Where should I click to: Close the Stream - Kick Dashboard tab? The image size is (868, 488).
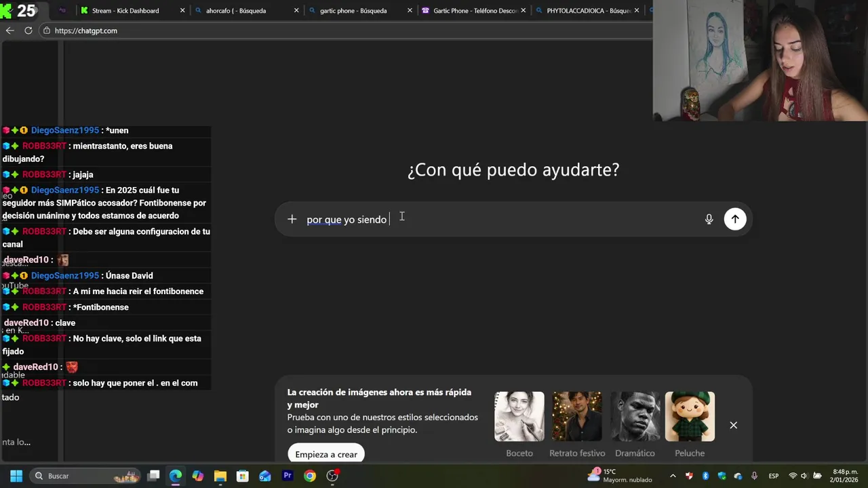point(182,11)
